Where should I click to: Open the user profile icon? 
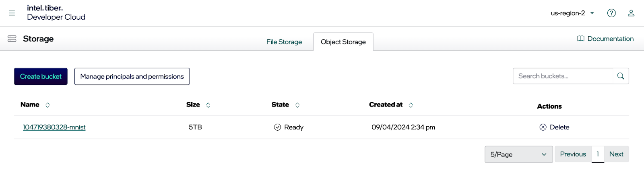coord(631,13)
